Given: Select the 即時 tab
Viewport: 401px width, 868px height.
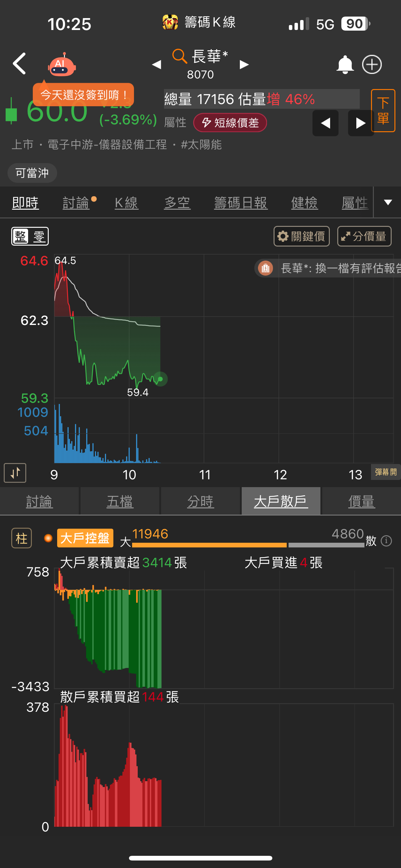Looking at the screenshot, I should (x=25, y=203).
